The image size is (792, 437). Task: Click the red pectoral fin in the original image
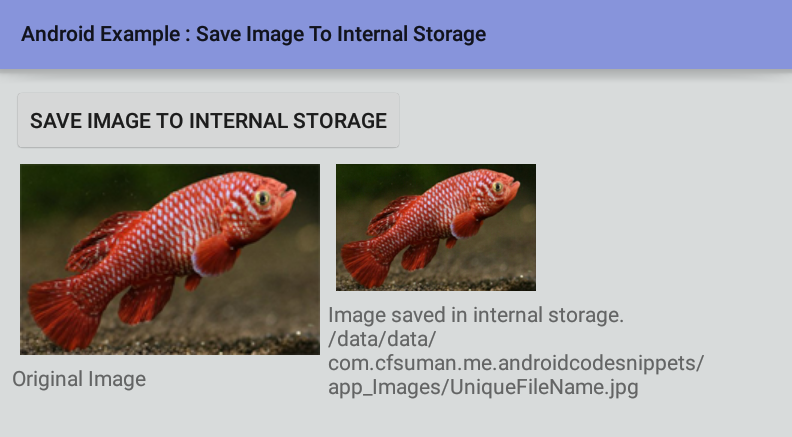pos(216,255)
